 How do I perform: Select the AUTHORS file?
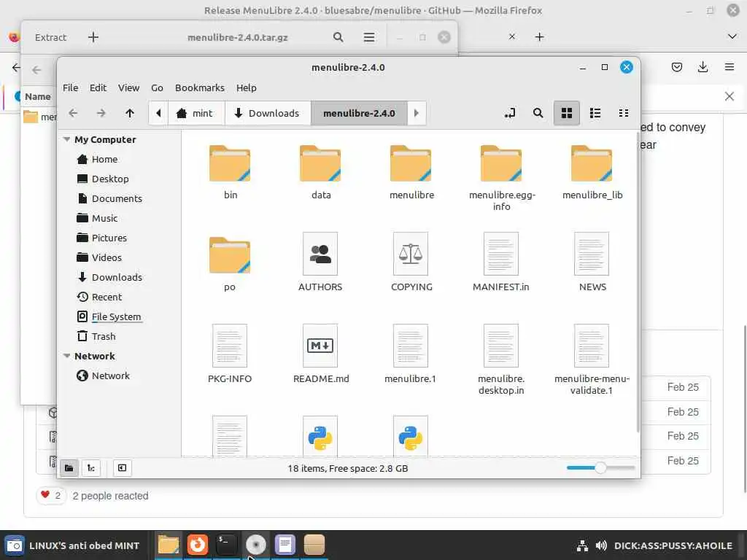tap(320, 262)
